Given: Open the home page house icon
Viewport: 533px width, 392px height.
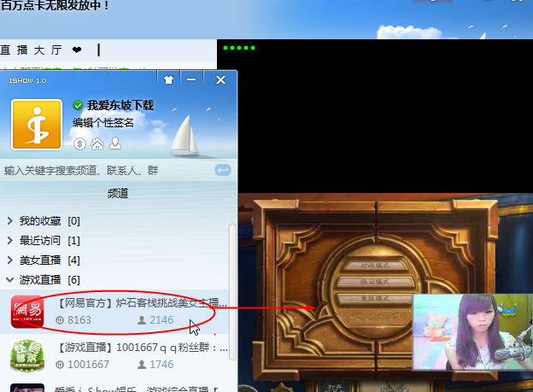Looking at the screenshot, I should (97, 143).
